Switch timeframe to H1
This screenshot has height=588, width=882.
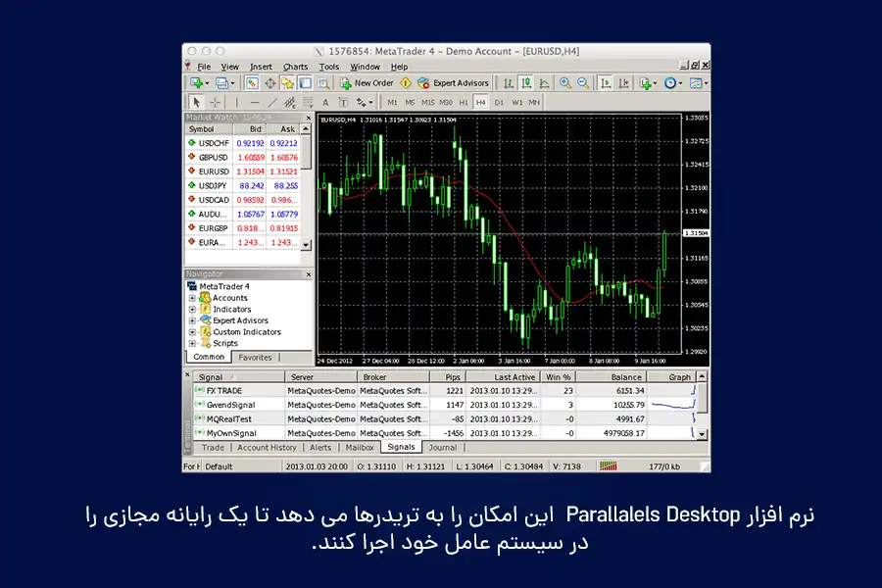tap(464, 102)
